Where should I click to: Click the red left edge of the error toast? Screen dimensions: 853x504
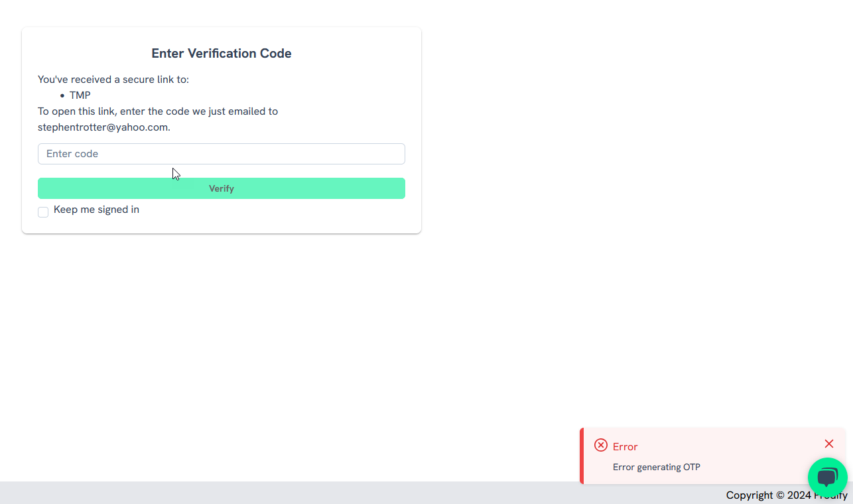[582, 456]
